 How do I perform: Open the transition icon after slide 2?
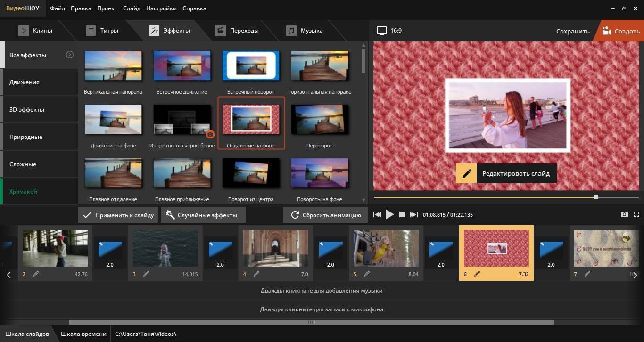click(x=110, y=250)
